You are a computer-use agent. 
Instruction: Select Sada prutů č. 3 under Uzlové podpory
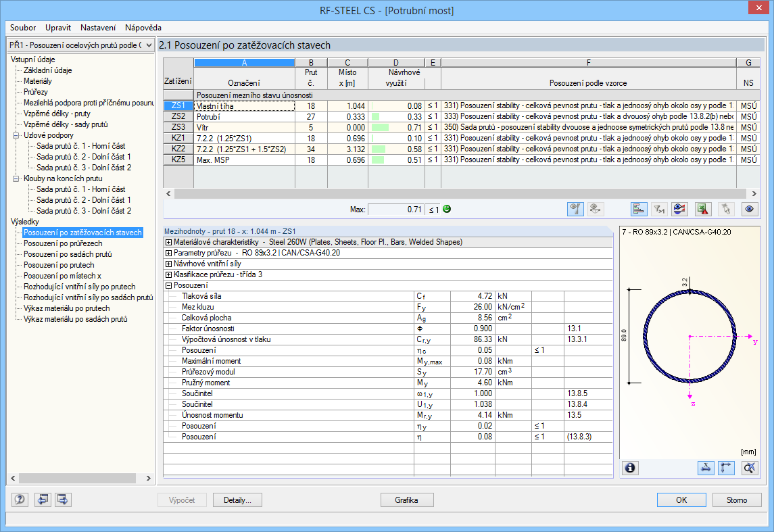pos(83,168)
